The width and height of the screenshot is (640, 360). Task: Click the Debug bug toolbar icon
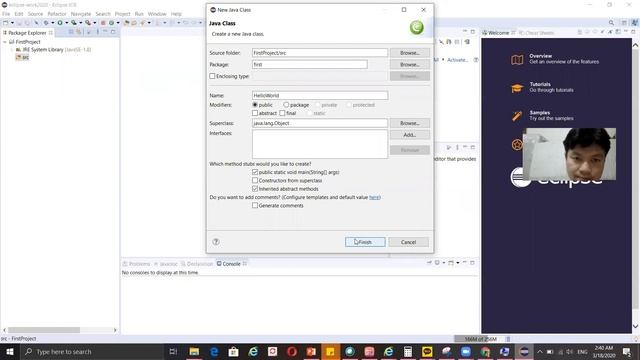[x=46, y=23]
